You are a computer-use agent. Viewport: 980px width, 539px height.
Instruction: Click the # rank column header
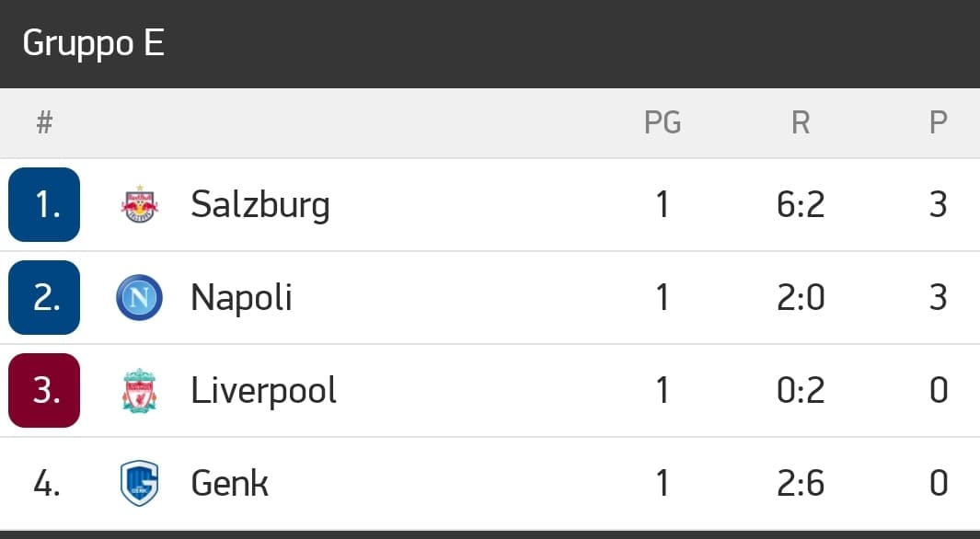tap(44, 122)
